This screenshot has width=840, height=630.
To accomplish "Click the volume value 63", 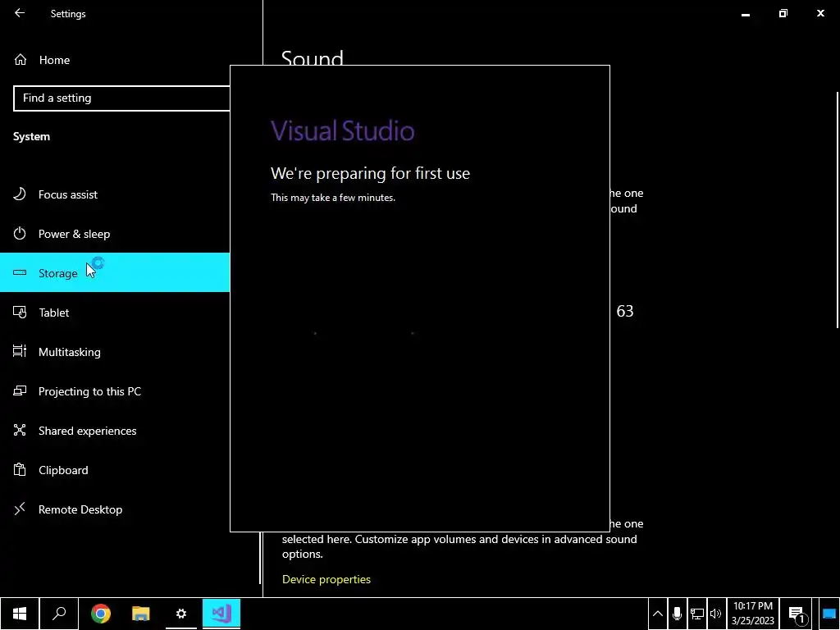I will point(624,311).
